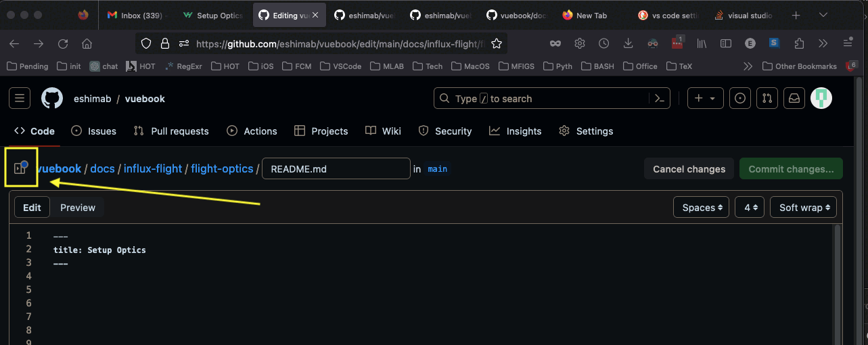Open the Projects repository tab
868x345 pixels.
point(321,131)
